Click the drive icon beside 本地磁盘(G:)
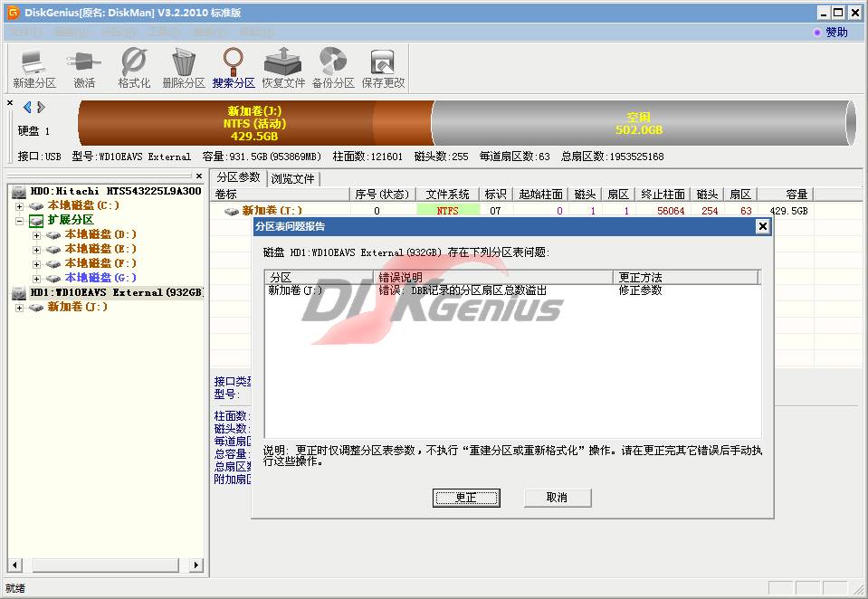 [x=53, y=278]
